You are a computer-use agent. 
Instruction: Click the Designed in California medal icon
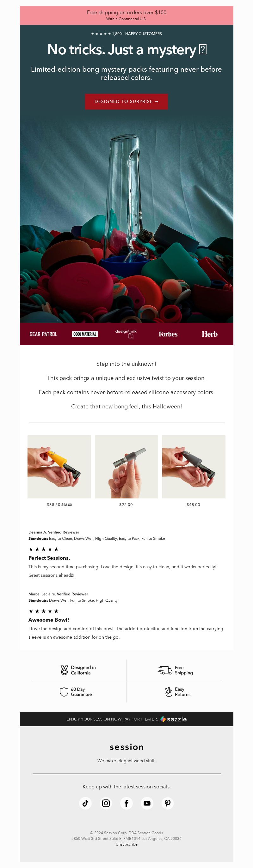pos(64,670)
